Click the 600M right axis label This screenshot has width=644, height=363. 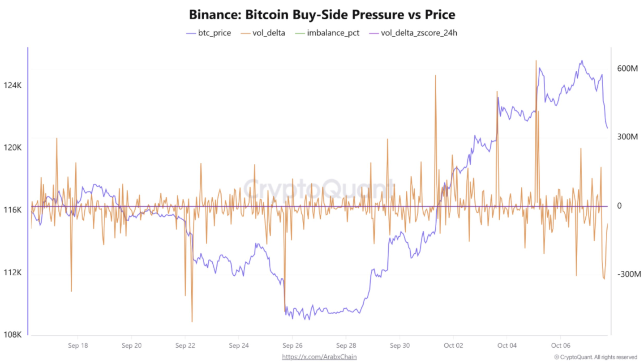tap(627, 68)
